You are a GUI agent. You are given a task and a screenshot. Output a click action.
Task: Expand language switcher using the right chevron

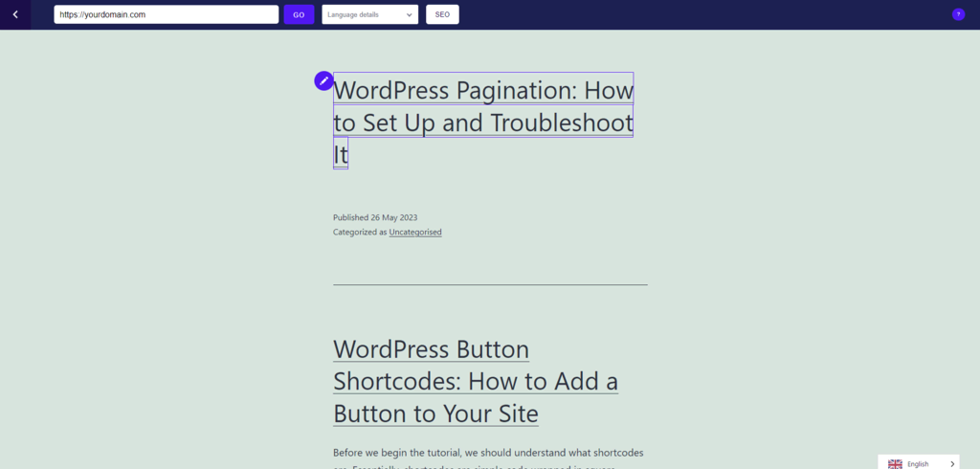[x=952, y=464]
